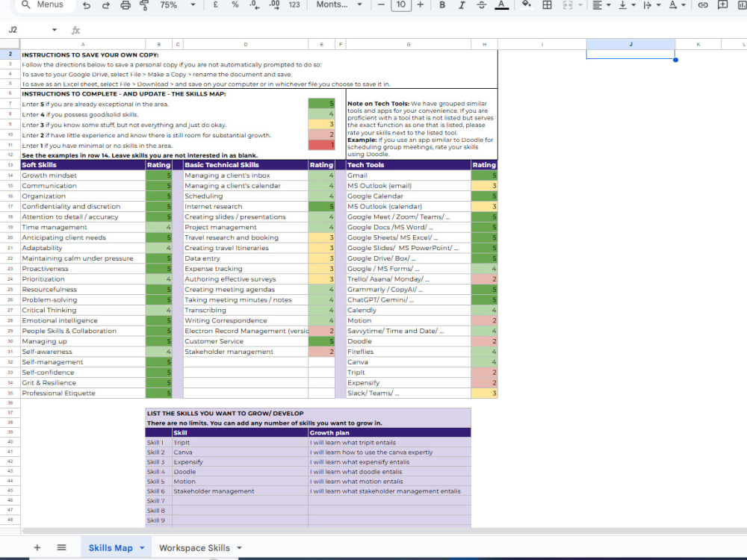
Task: Click Growth mindset cell
Action: (83, 175)
